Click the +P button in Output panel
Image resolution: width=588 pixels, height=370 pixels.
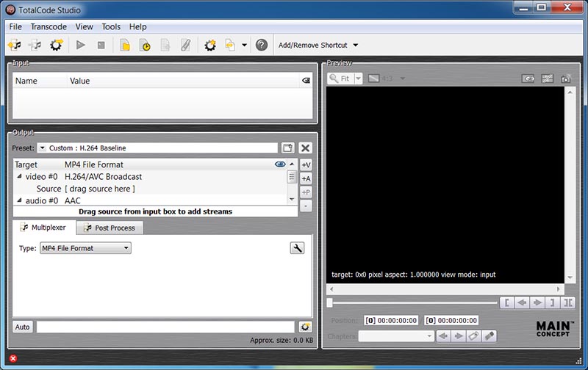pyautogui.click(x=306, y=192)
